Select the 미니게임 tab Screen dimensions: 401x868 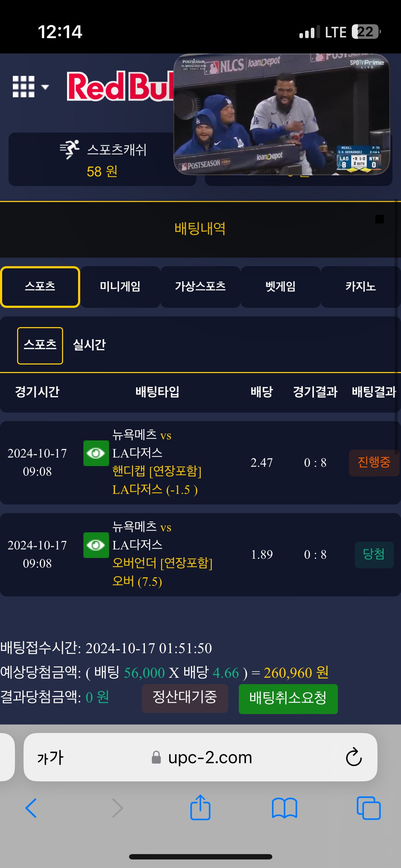120,287
